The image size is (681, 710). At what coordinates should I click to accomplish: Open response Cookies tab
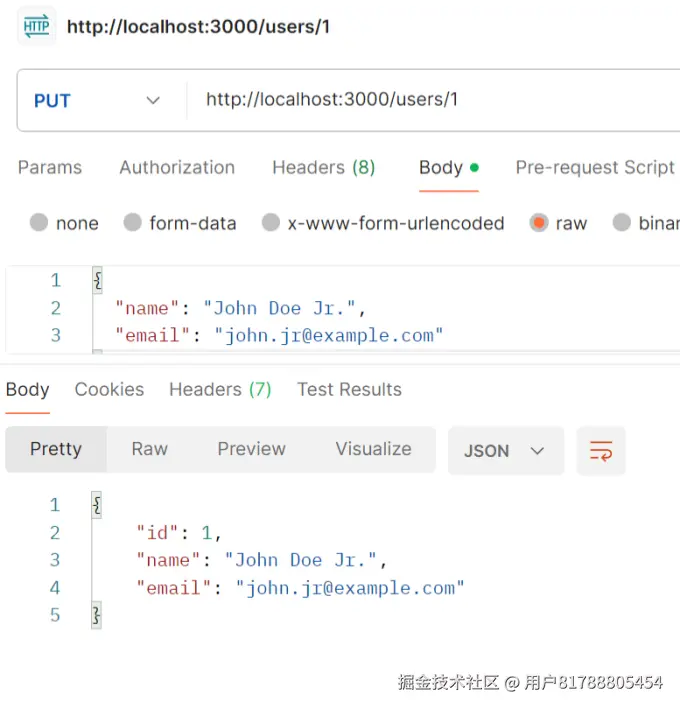[x=109, y=389]
